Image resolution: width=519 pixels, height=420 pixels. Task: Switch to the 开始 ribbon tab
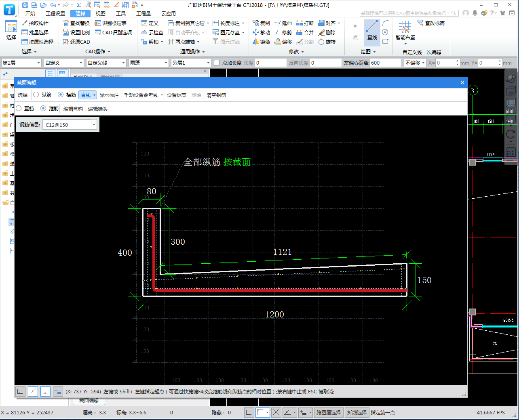click(x=30, y=13)
